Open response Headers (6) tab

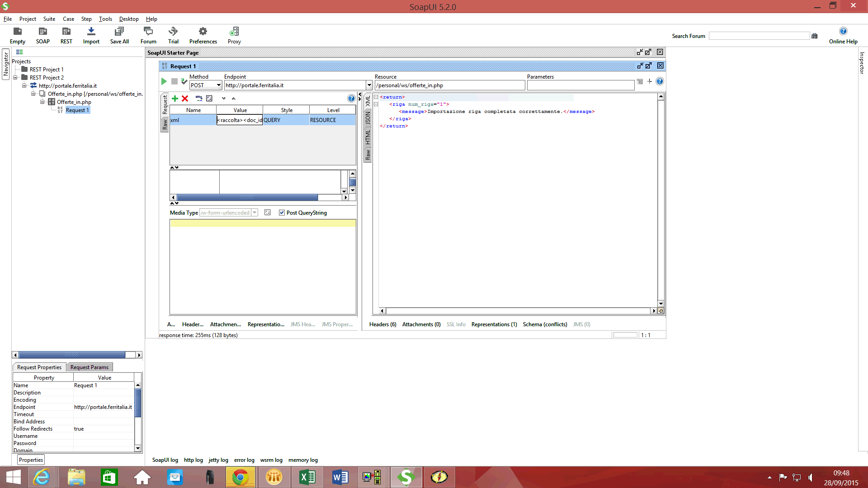point(382,324)
